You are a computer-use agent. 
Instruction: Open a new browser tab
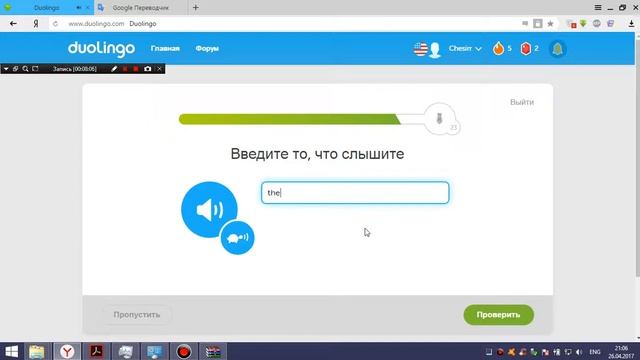pos(196,7)
